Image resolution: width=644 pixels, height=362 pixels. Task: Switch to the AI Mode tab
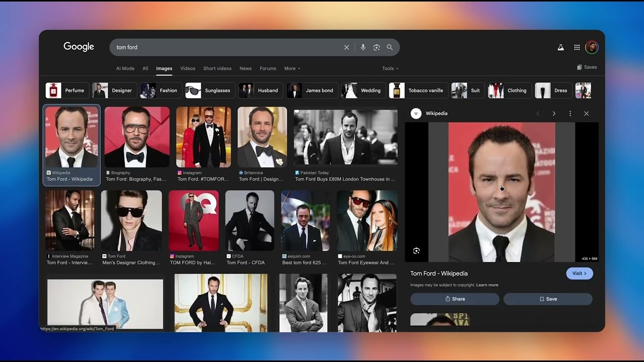pyautogui.click(x=125, y=68)
